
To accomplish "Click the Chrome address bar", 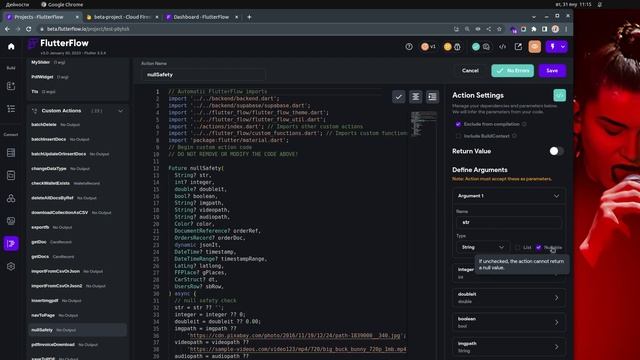I will (245, 29).
